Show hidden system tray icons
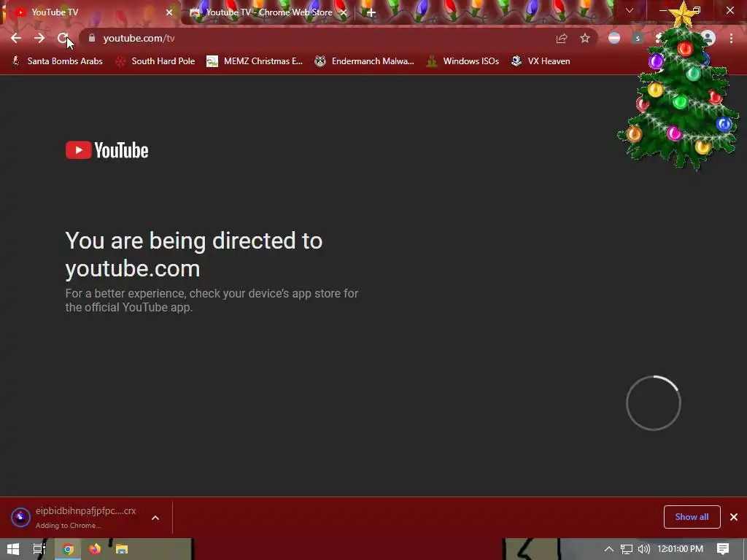The image size is (747, 560). point(609,549)
